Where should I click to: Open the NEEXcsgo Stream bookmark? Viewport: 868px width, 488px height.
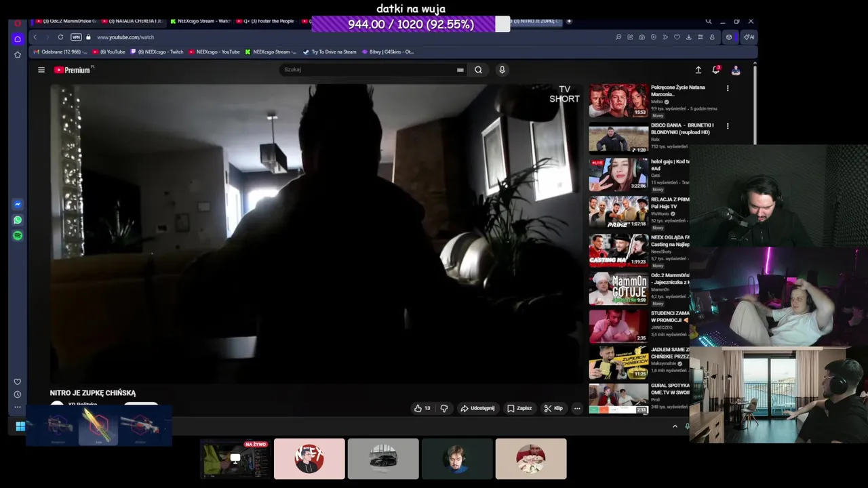pyautogui.click(x=271, y=52)
